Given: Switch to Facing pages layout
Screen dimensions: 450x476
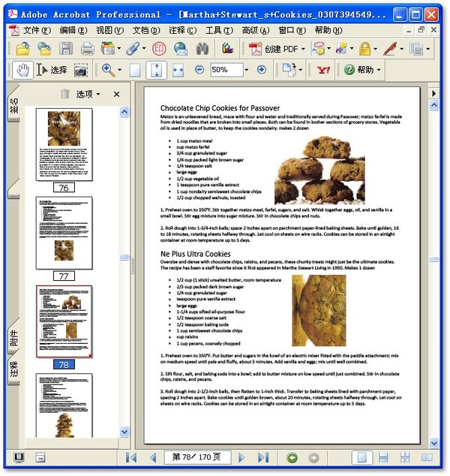Looking at the screenshot, I should pyautogui.click(x=427, y=458).
